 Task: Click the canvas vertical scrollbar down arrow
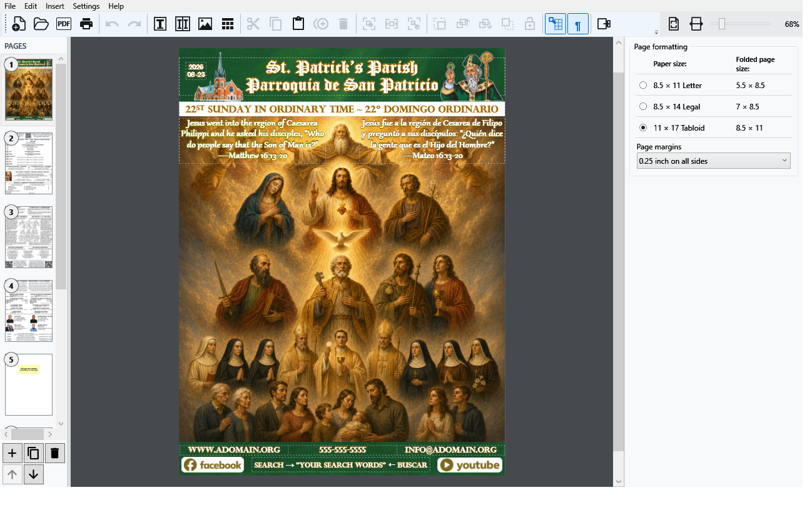pos(619,481)
